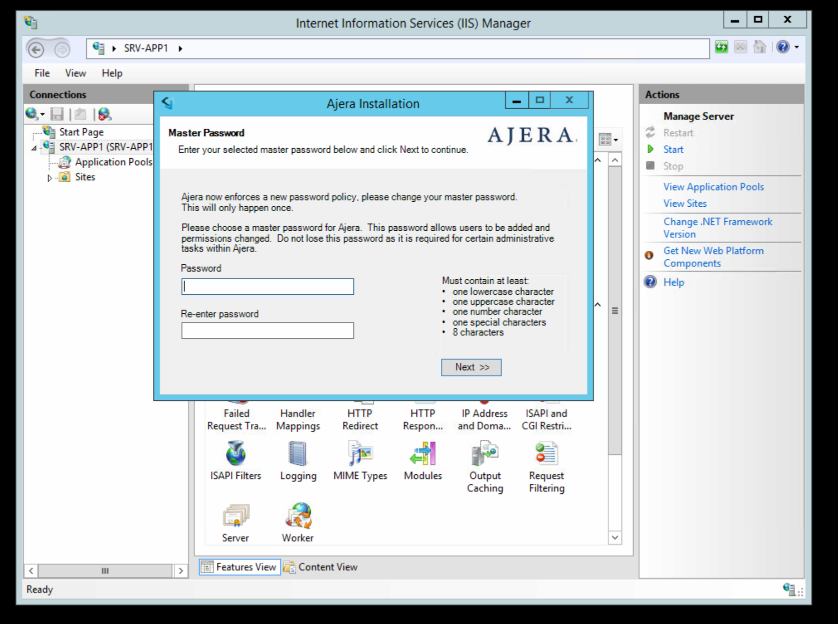Open the View menu

[x=75, y=73]
